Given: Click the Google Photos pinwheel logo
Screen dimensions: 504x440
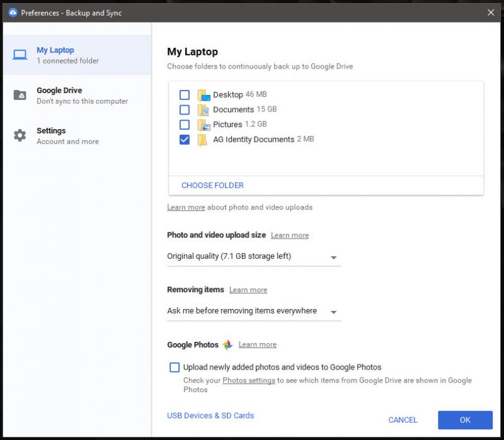Looking at the screenshot, I should tap(227, 344).
